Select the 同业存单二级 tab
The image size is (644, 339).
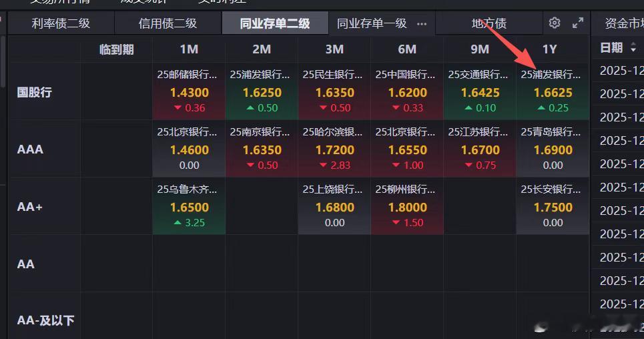click(x=275, y=23)
